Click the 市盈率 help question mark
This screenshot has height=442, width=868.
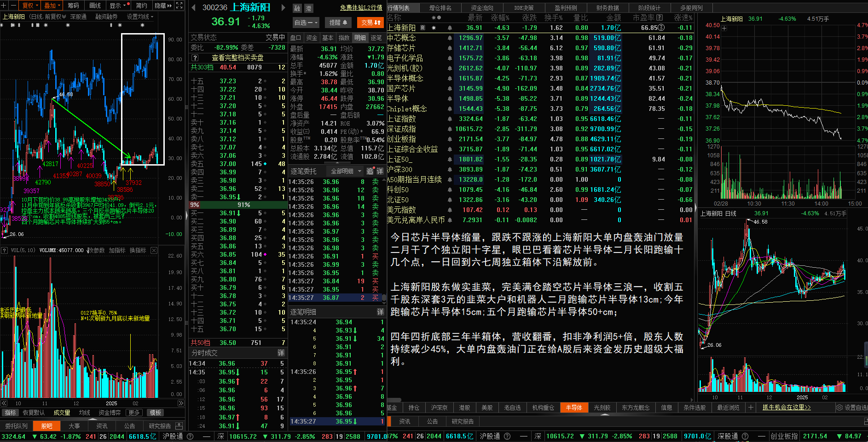coord(660,17)
